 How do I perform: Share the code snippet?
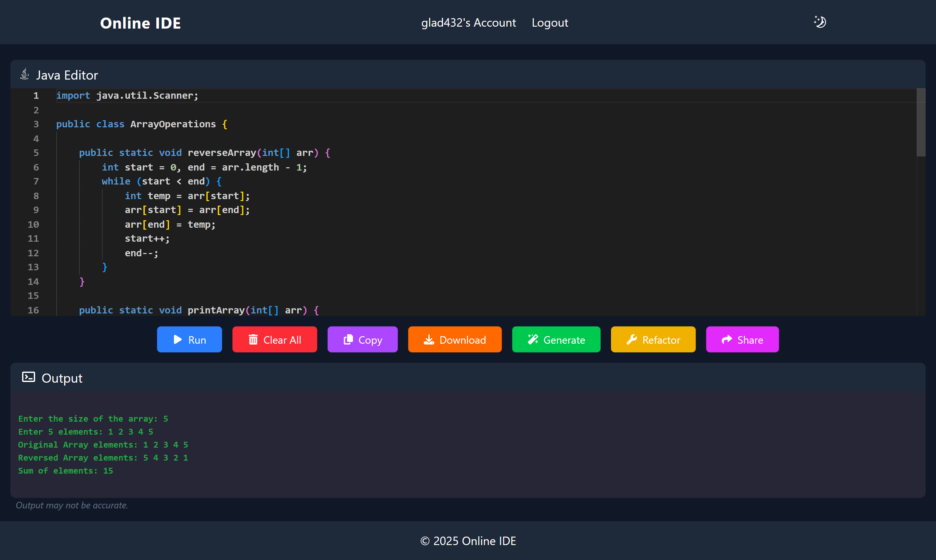(742, 339)
